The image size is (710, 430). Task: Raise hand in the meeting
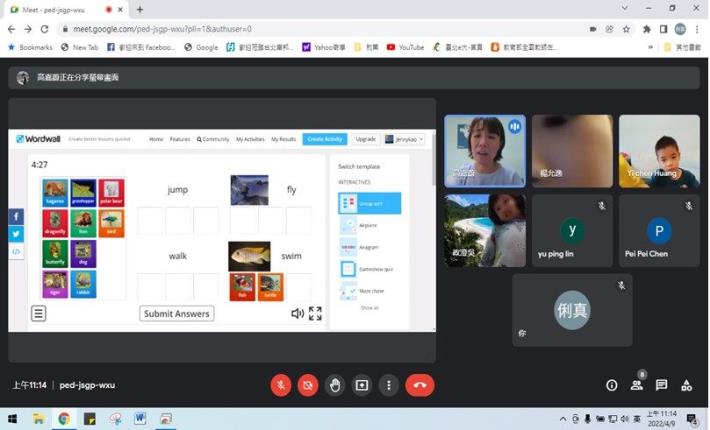(x=335, y=385)
